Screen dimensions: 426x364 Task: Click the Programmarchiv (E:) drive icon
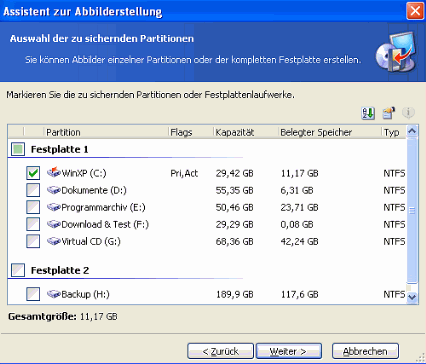[53, 207]
